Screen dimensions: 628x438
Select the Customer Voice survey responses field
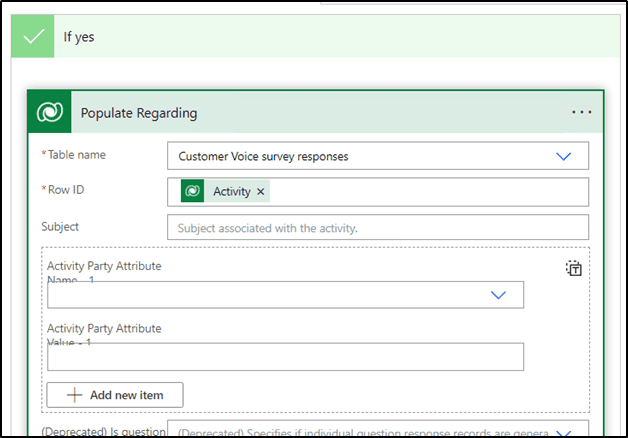[378, 156]
